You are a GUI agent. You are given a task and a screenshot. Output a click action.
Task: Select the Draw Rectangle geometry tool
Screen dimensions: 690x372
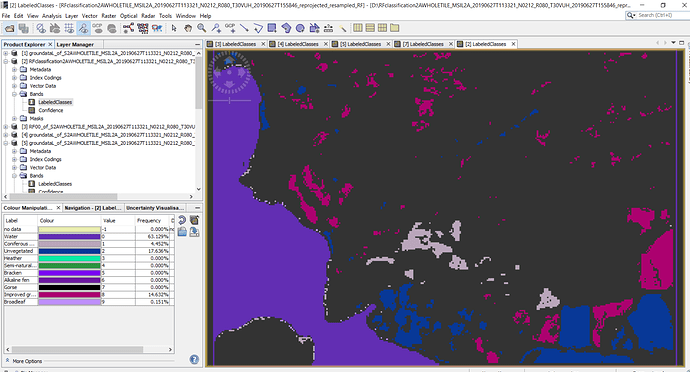coord(272,28)
